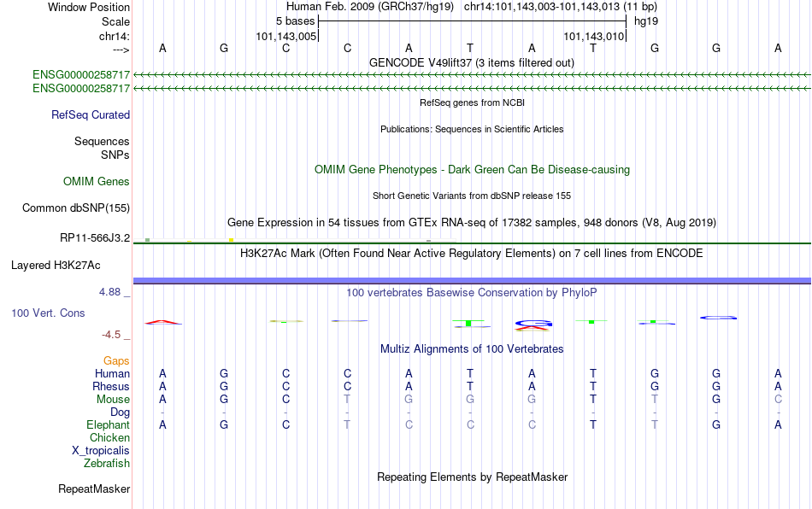Open the RefSeq genes from NCBI title
The image size is (812, 509).
[472, 102]
